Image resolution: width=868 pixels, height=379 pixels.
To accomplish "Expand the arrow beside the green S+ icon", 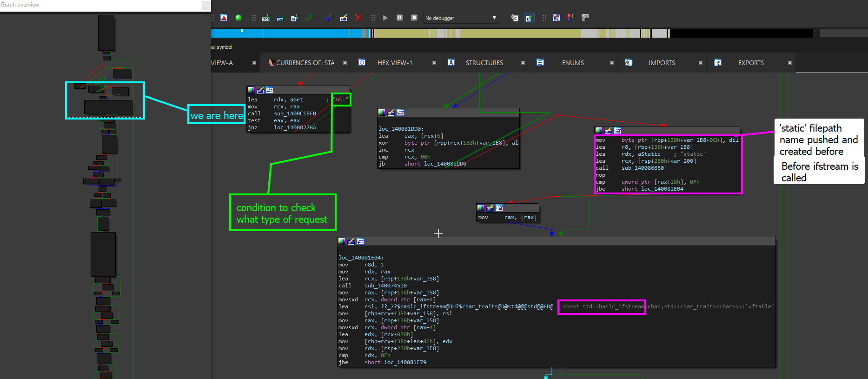I will (x=317, y=18).
